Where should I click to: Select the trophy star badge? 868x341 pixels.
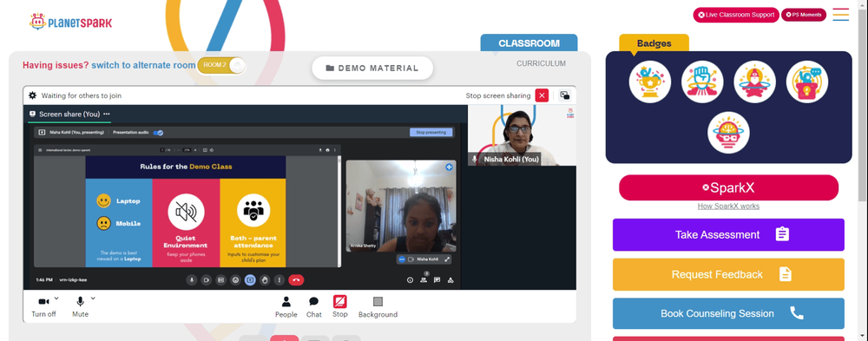650,82
